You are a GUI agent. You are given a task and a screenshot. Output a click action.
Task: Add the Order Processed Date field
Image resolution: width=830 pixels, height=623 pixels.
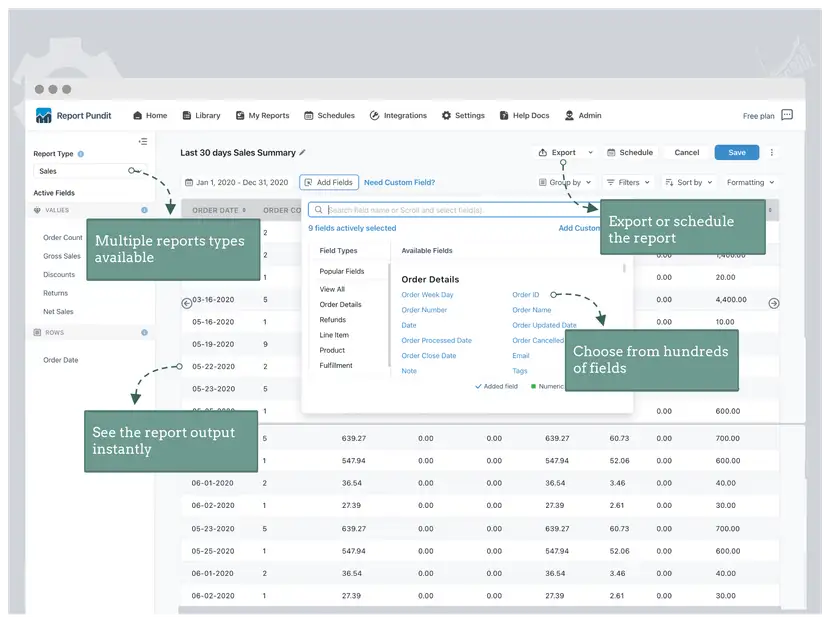click(436, 341)
